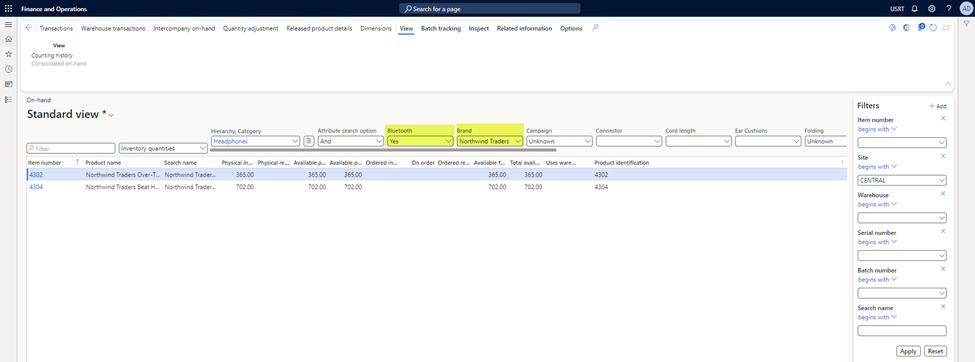The height and width of the screenshot is (362, 975).
Task: Open Favorites star in left sidebar
Action: pos(8,54)
